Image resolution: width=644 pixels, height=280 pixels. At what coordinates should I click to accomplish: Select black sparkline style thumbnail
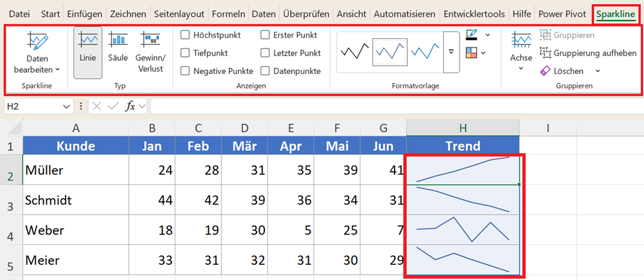pyautogui.click(x=354, y=52)
